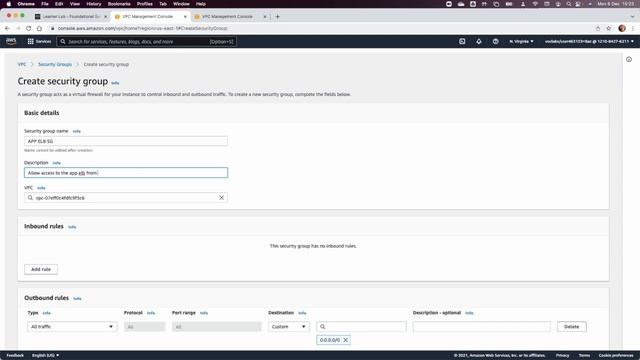Open the N. Virginia region dropdown
Viewport: 640px width, 360px height.
point(521,41)
